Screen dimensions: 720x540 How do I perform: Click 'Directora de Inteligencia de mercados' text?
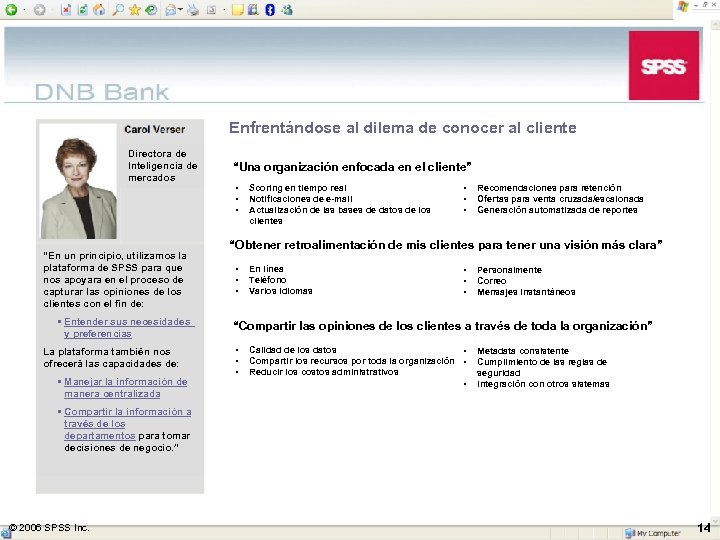(163, 165)
